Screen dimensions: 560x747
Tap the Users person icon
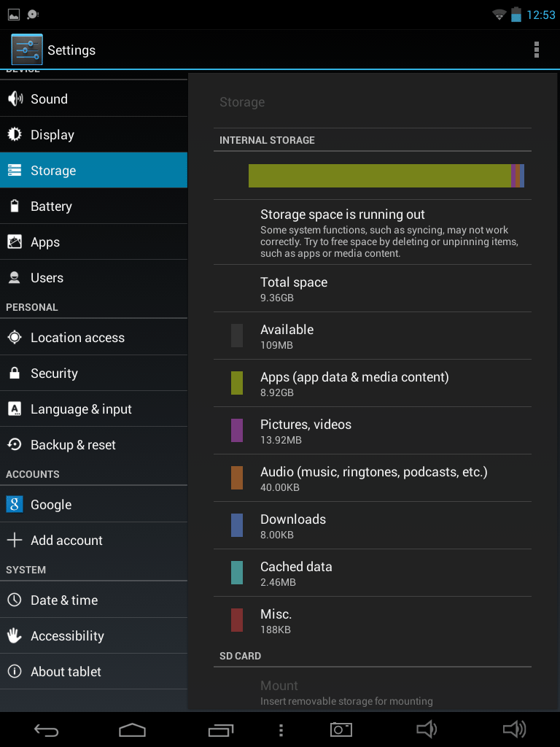(15, 278)
